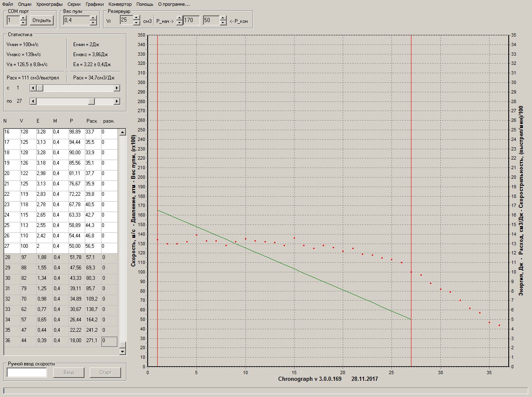532x397 pixels.
Task: Select the "Va = 126,5 ± 8,8м/с" statistic
Action: (27, 64)
